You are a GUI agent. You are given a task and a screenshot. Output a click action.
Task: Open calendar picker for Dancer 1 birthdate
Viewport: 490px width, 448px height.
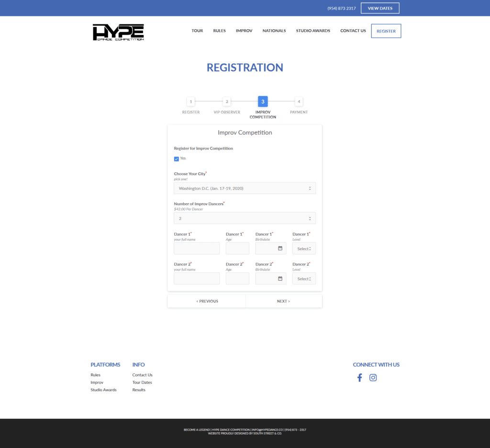280,249
